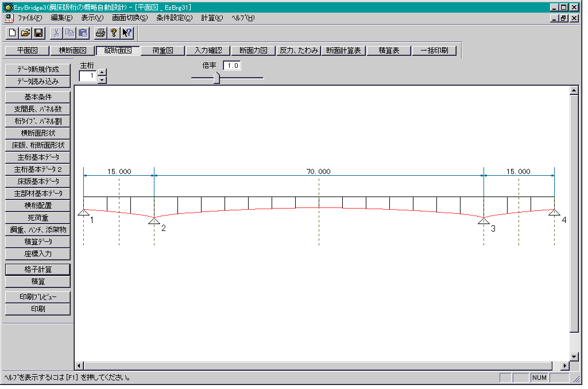Click the 一括印刷 tab button
This screenshot has width=588, height=389.
[x=434, y=51]
